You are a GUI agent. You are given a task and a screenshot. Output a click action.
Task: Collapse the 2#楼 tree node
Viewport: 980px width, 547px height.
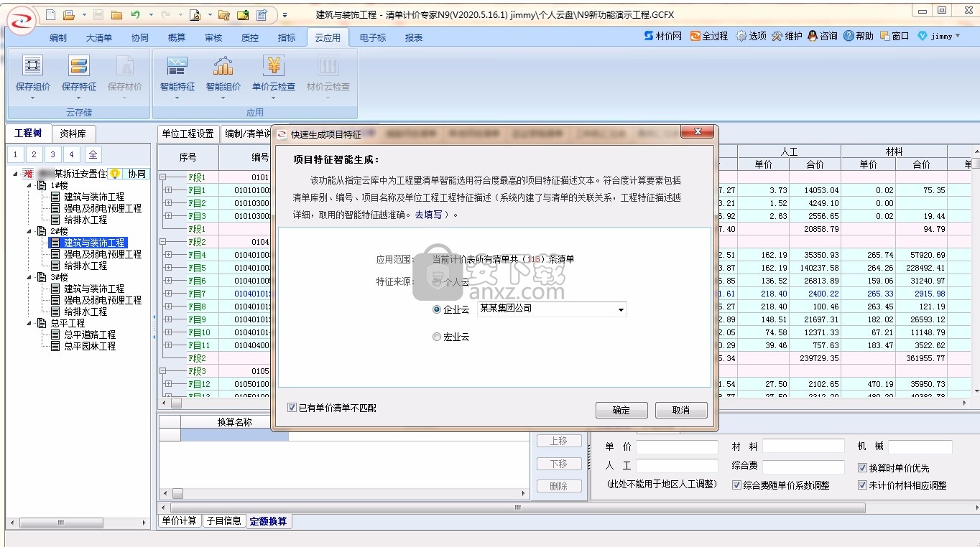click(x=30, y=231)
